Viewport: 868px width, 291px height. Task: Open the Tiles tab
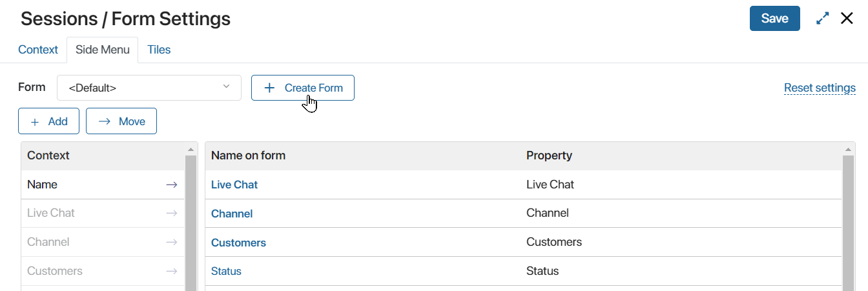pyautogui.click(x=159, y=50)
